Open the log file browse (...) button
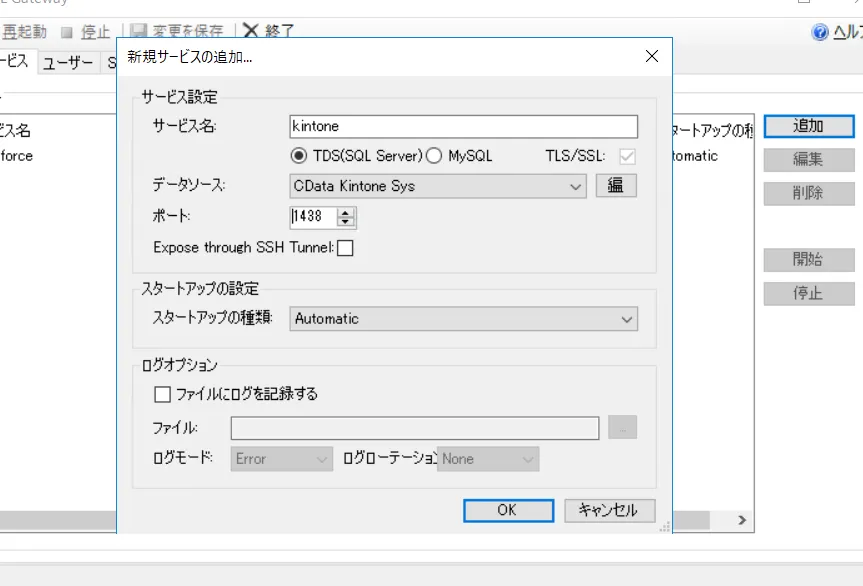Image resolution: width=863 pixels, height=586 pixels. tap(621, 427)
